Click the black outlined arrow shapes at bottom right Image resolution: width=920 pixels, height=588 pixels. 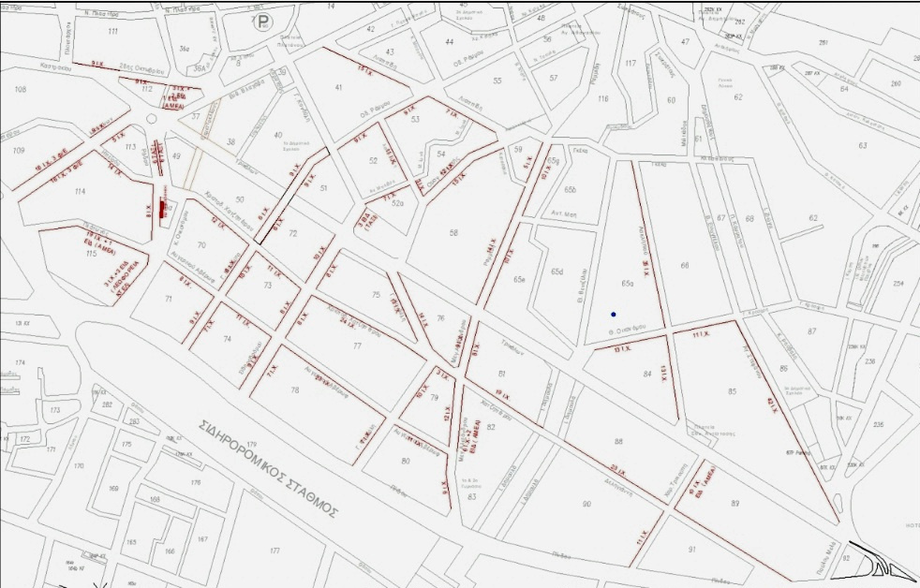click(879, 561)
